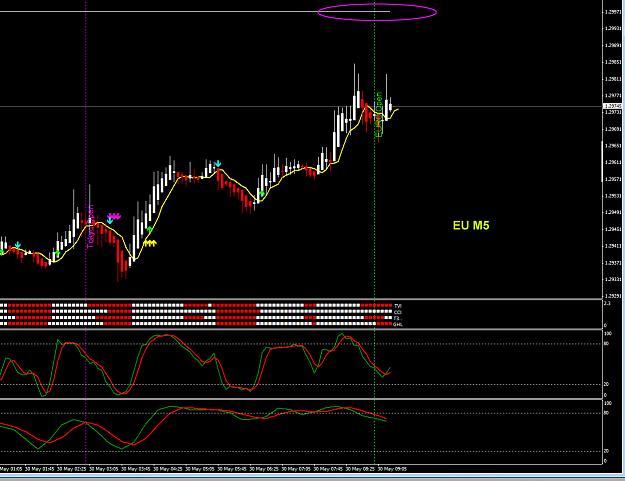Screen dimensions: 625x481
Task: Select the magenta 'Tokyo Open' vertical label
Action: point(90,226)
